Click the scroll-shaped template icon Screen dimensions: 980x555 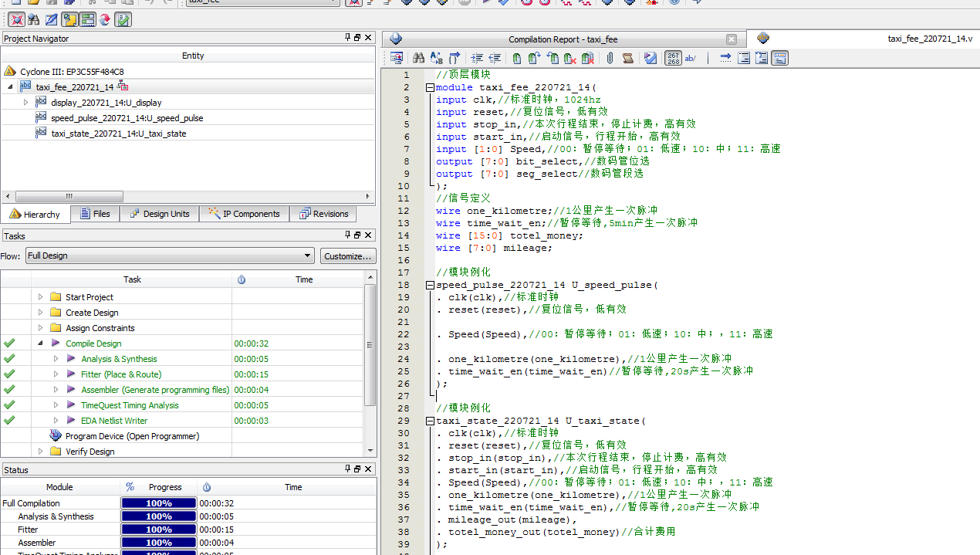point(628,58)
